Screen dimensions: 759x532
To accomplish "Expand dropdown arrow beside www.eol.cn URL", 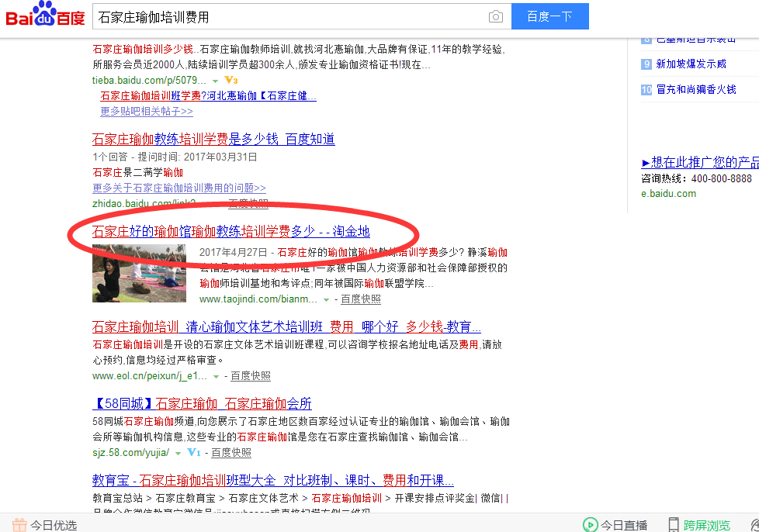I will [217, 376].
